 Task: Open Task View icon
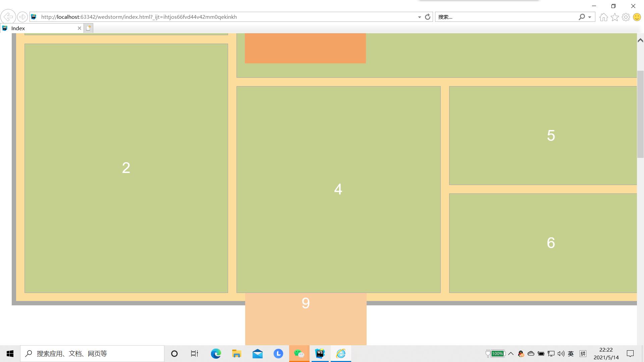pyautogui.click(x=195, y=354)
